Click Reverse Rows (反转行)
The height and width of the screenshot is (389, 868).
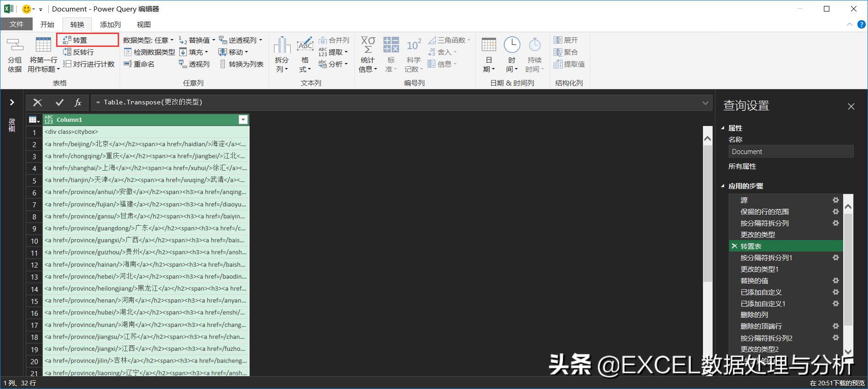coord(78,52)
